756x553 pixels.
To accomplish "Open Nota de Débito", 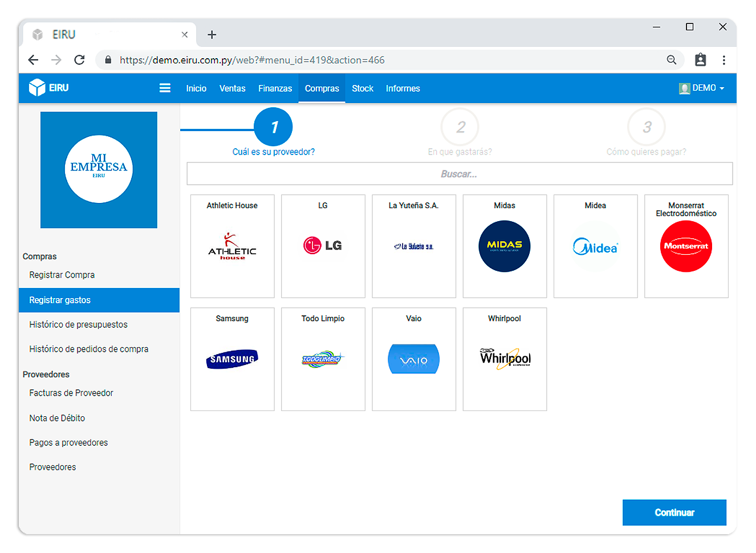I will pos(57,418).
